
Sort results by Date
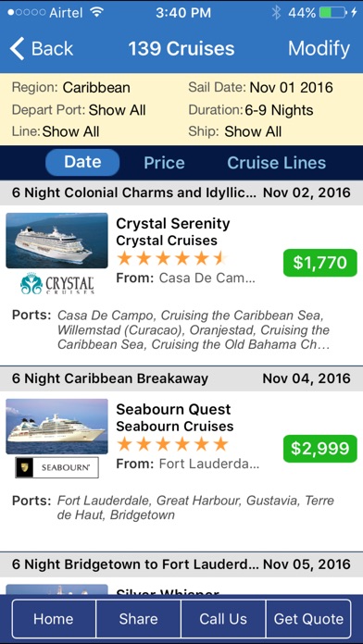82,162
